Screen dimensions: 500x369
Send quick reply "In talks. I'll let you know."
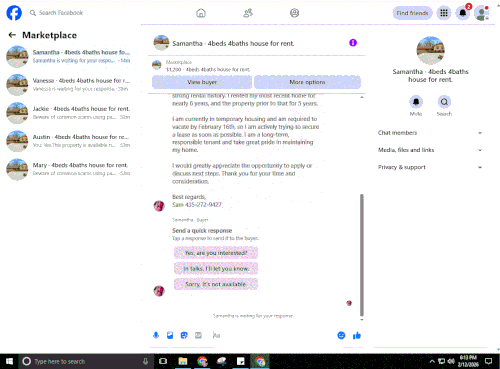216,269
